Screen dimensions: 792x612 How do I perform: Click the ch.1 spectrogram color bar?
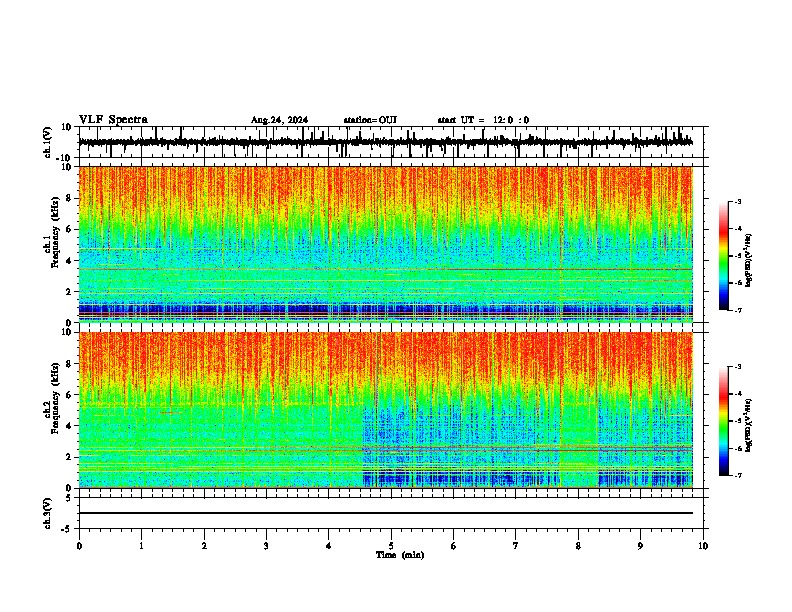coord(723,256)
